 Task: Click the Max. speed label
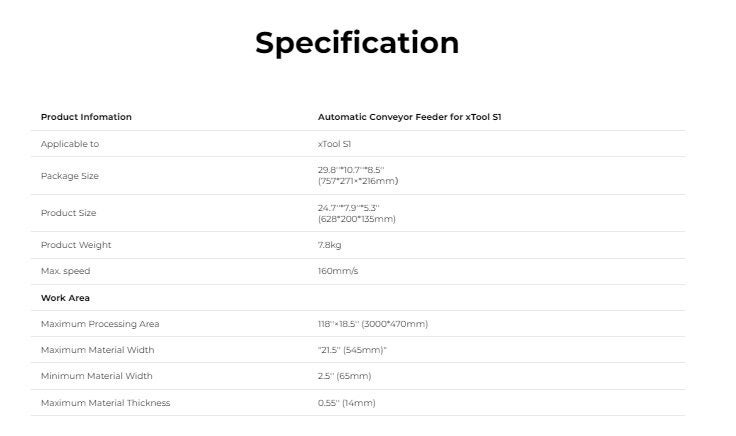65,271
